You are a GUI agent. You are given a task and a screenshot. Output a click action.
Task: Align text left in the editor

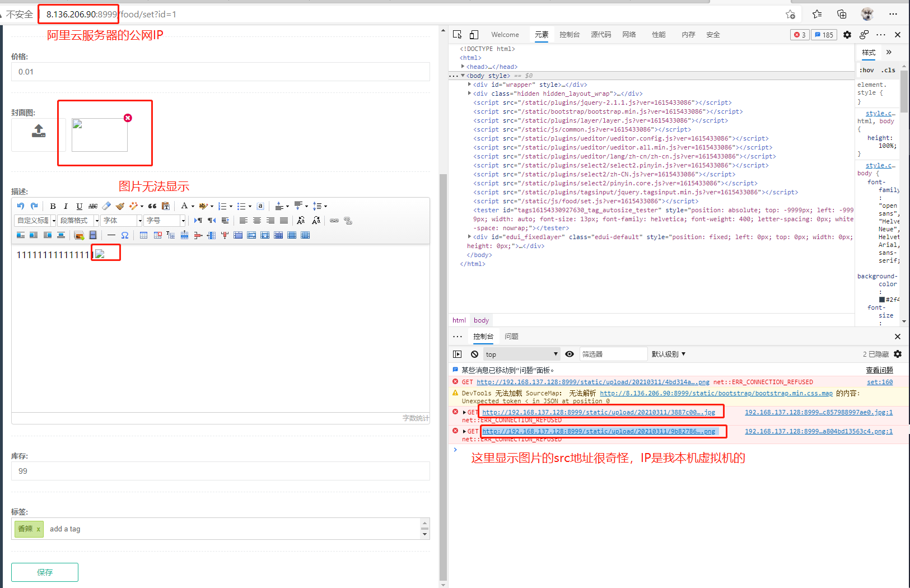coord(243,221)
